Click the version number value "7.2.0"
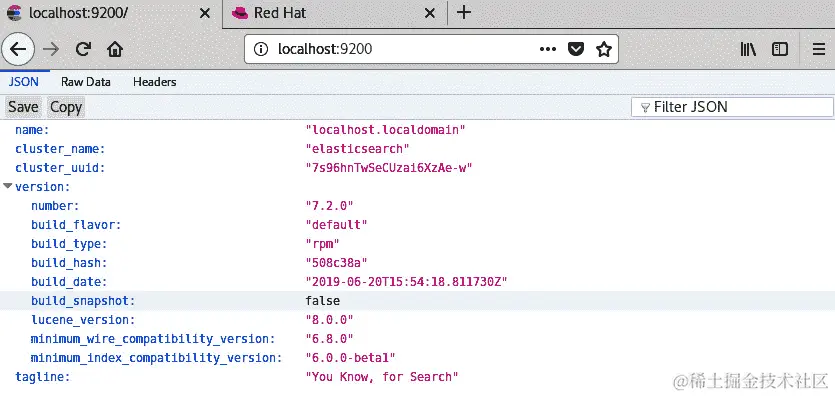This screenshot has height=397, width=835. [x=330, y=206]
